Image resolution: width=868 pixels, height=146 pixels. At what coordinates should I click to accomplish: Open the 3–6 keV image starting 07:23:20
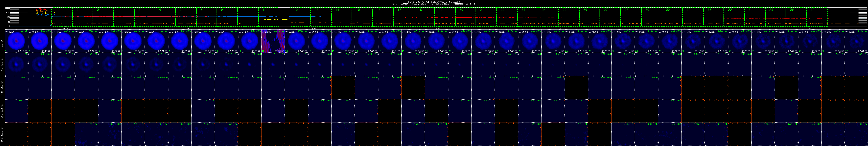pyautogui.click(x=156, y=41)
